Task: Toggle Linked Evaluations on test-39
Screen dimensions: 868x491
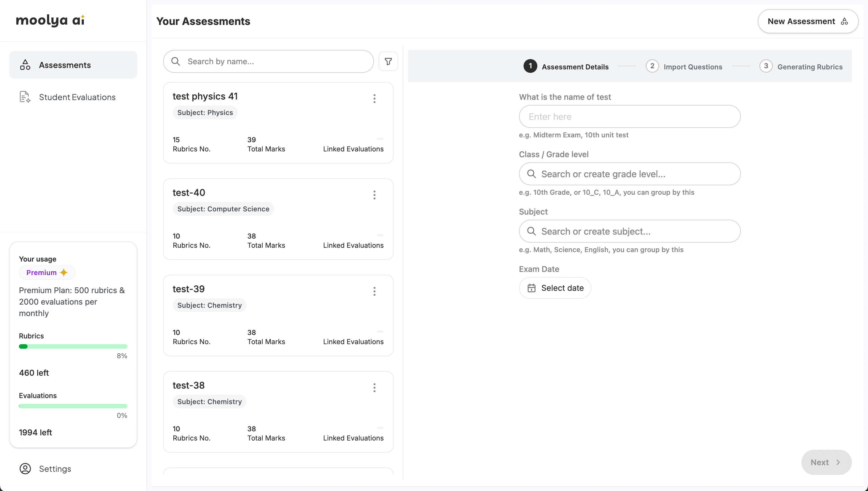Action: pos(380,331)
